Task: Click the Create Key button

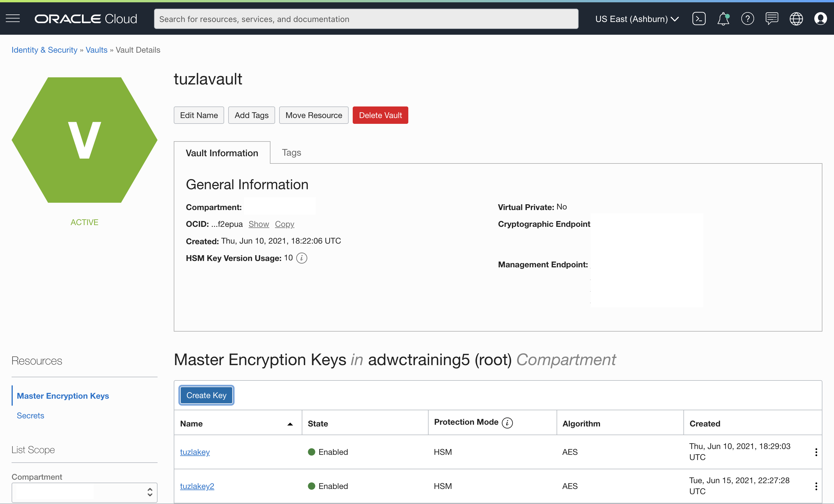Action: click(x=206, y=395)
